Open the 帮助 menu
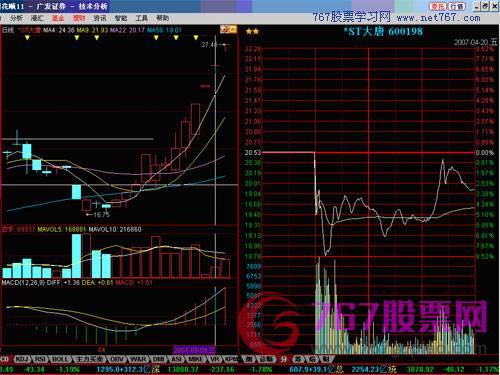Image resolution: width=500 pixels, height=375 pixels. [162, 18]
